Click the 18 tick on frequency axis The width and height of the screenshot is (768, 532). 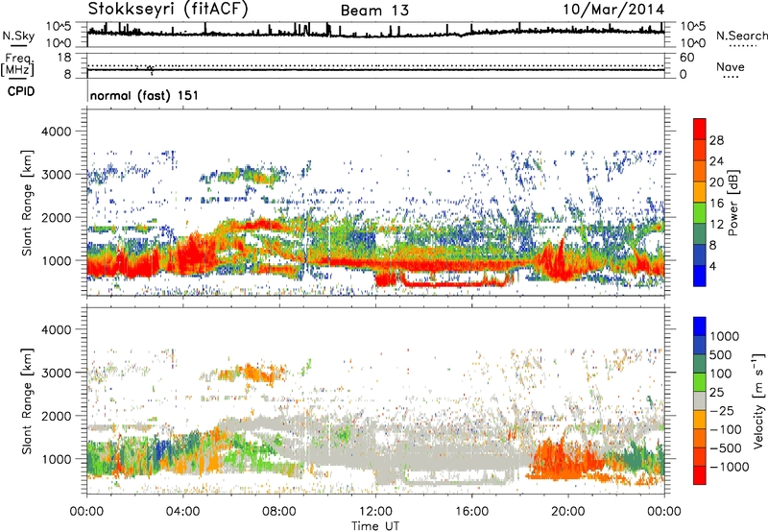coord(64,58)
